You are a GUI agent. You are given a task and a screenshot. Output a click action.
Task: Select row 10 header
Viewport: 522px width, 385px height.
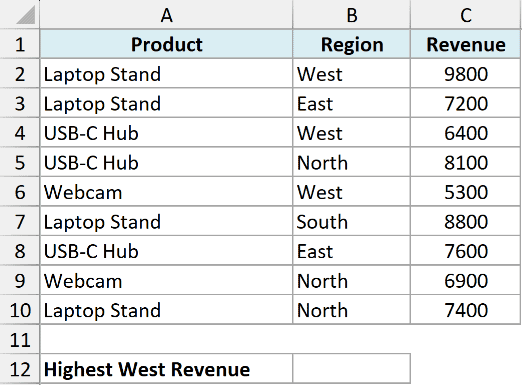tap(20, 310)
